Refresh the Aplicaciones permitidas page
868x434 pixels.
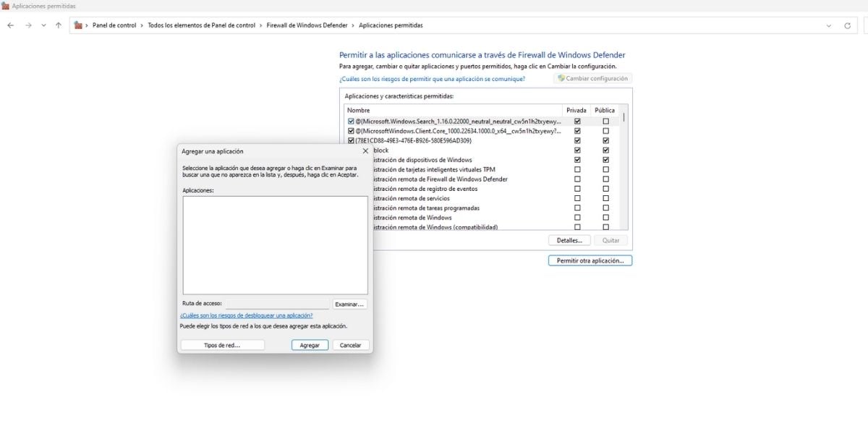click(x=848, y=25)
